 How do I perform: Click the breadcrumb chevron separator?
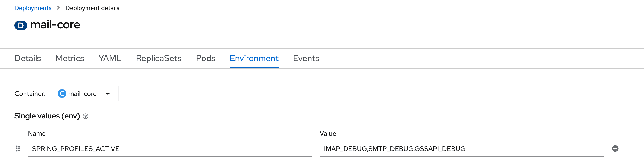[x=58, y=8]
